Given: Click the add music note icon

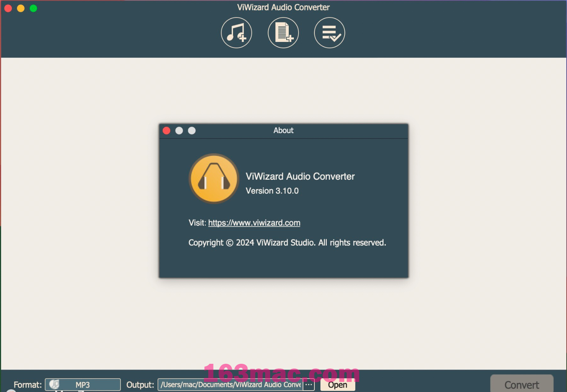Looking at the screenshot, I should point(236,33).
